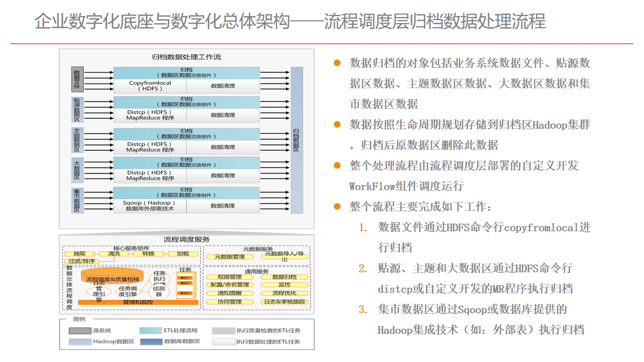Image resolution: width=644 pixels, height=362 pixels.
Task: Click the Distcp MapReduce cell in 贴源数据区 row
Action: [x=150, y=115]
